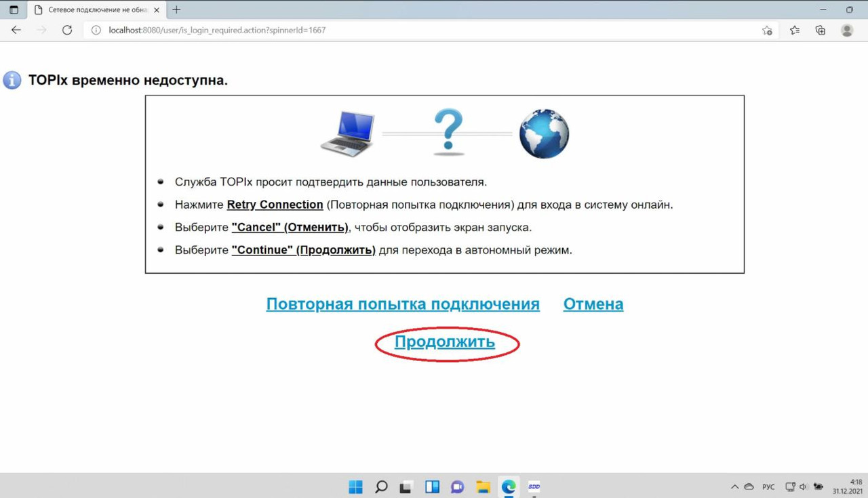Click Повторная попытка подключения link
This screenshot has height=498, width=868.
[403, 304]
